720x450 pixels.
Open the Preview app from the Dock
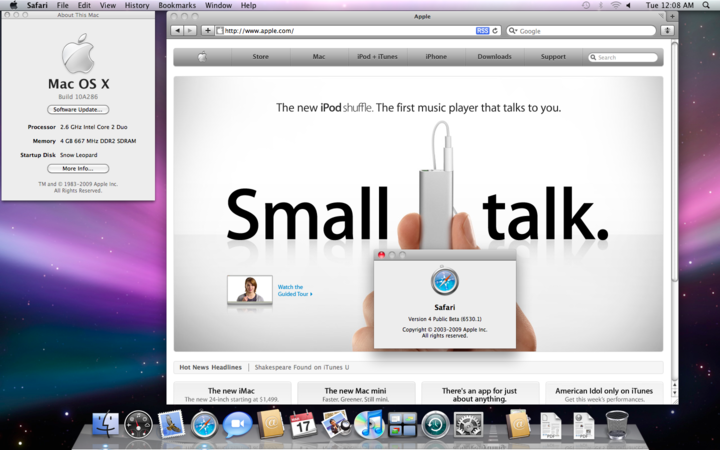pos(336,424)
